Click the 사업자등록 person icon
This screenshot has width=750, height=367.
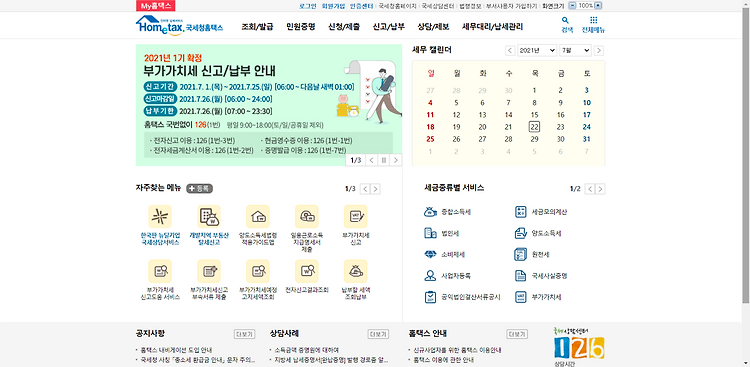(x=430, y=276)
